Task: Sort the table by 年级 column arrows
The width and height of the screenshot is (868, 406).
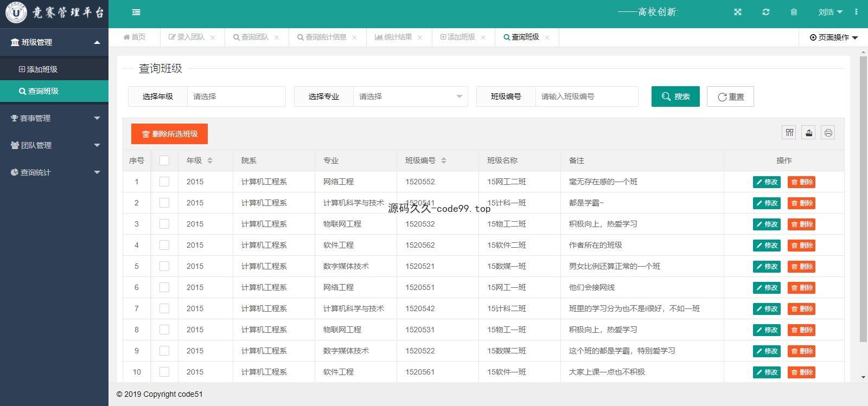Action: [210, 160]
